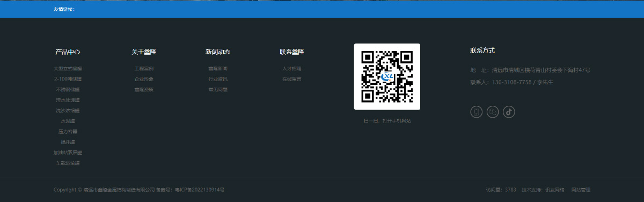This screenshot has height=202, width=644.
Task: Click the 扫一扫,打开手机网站 caption
Action: coord(387,121)
